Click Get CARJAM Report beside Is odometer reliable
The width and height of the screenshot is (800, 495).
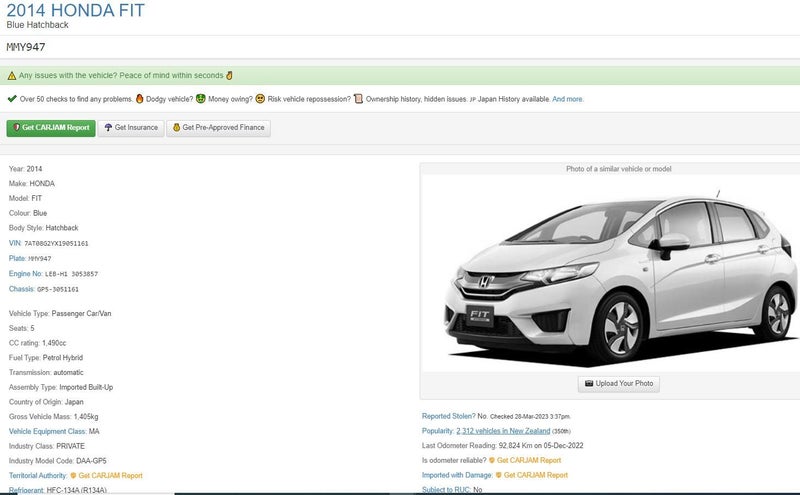tap(529, 460)
